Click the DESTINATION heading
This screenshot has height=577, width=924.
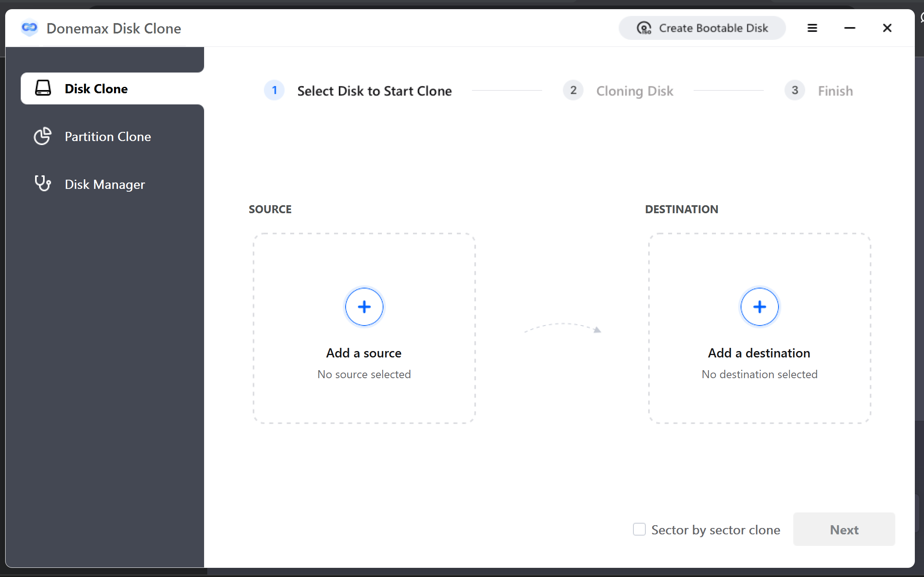[x=682, y=209]
